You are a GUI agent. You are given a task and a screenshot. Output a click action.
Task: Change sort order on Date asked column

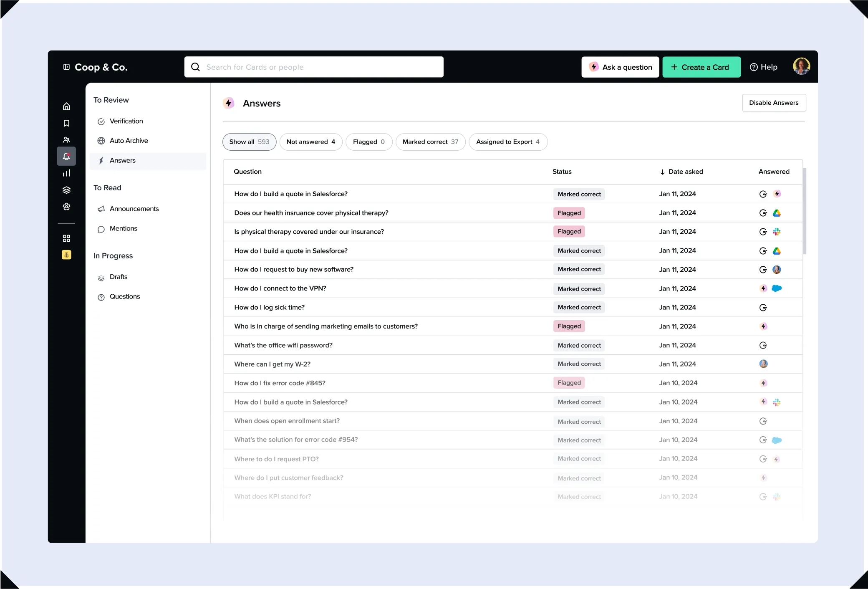pyautogui.click(x=681, y=172)
